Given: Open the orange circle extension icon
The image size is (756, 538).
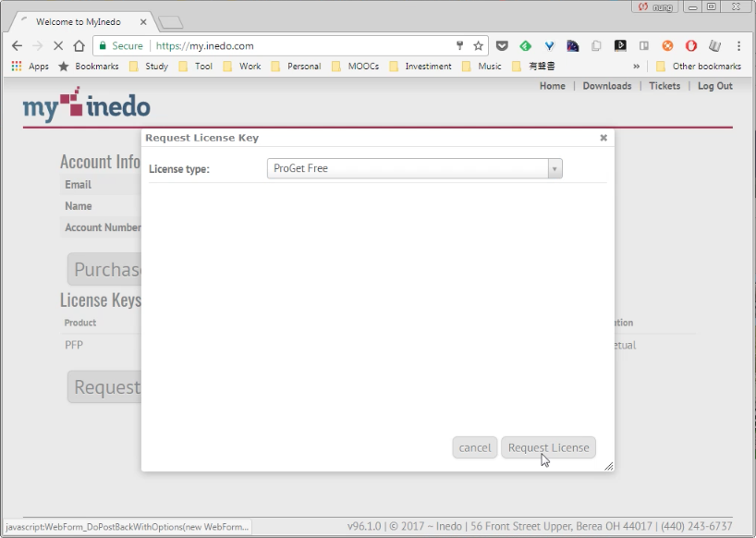Looking at the screenshot, I should (667, 46).
